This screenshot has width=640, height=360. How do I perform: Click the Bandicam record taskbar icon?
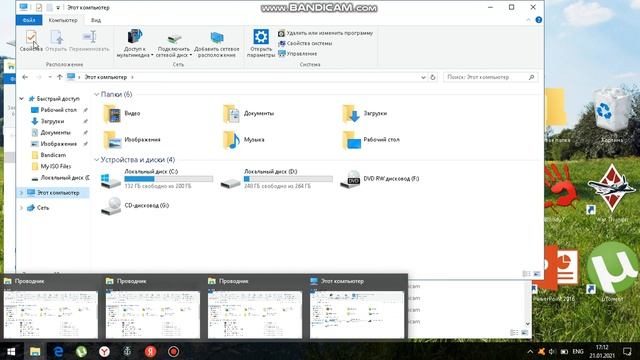[x=173, y=351]
